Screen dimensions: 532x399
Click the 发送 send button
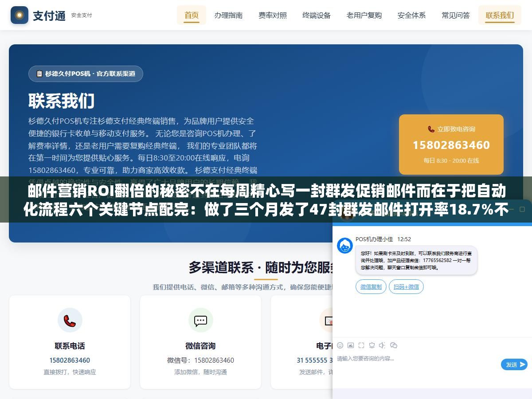pyautogui.click(x=514, y=364)
